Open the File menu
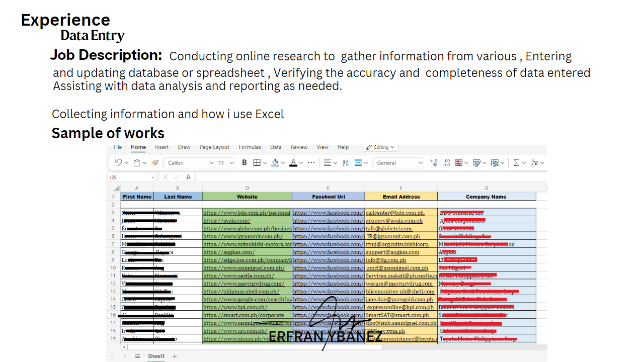The width and height of the screenshot is (644, 362). (118, 147)
